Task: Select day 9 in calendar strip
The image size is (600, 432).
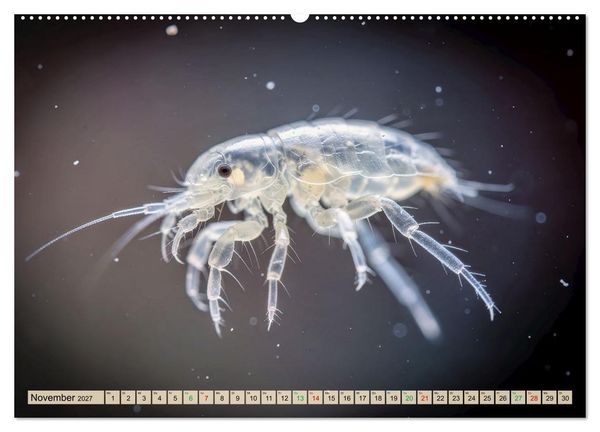Action: click(237, 398)
